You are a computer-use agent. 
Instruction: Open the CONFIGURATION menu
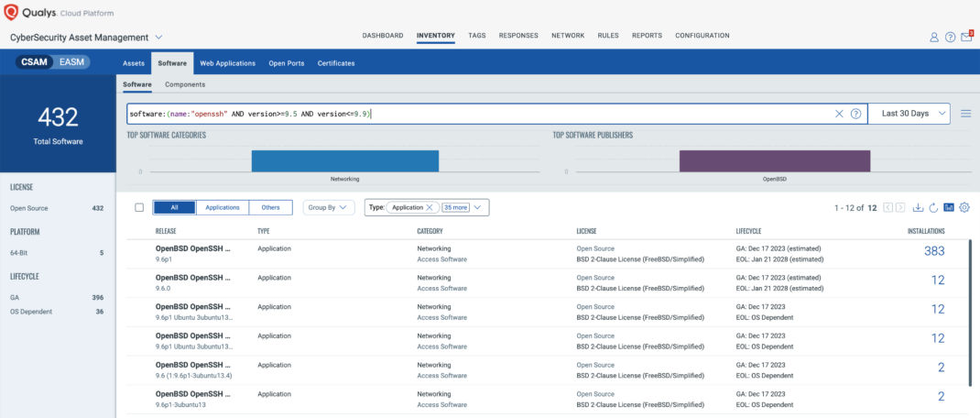[x=702, y=36]
